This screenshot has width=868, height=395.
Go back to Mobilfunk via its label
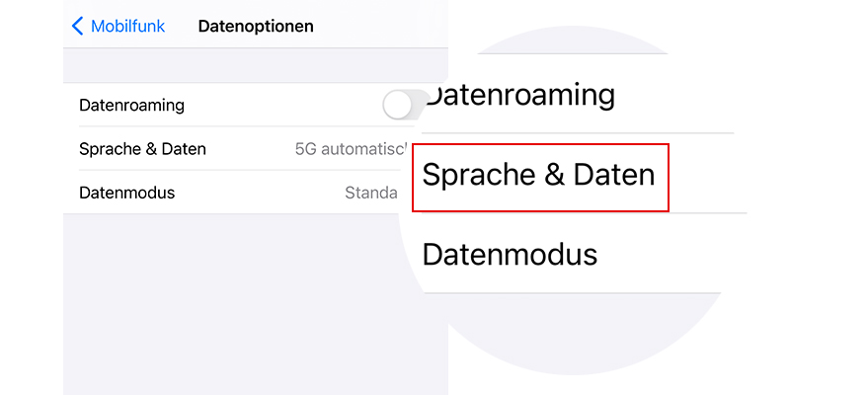[127, 27]
